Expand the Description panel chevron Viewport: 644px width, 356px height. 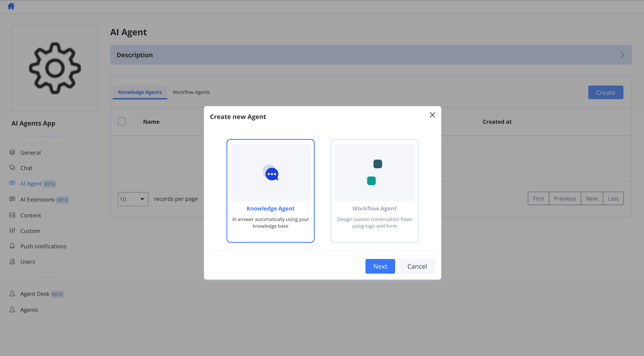[622, 55]
